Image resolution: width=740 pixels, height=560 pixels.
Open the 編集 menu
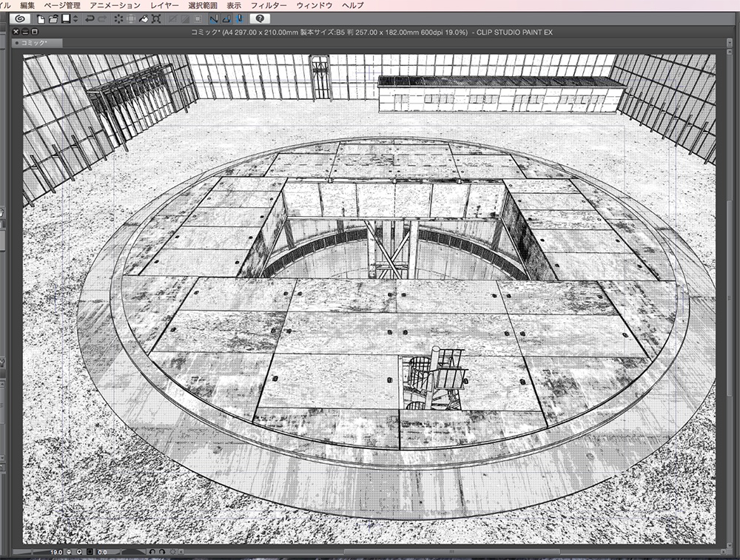(x=28, y=6)
